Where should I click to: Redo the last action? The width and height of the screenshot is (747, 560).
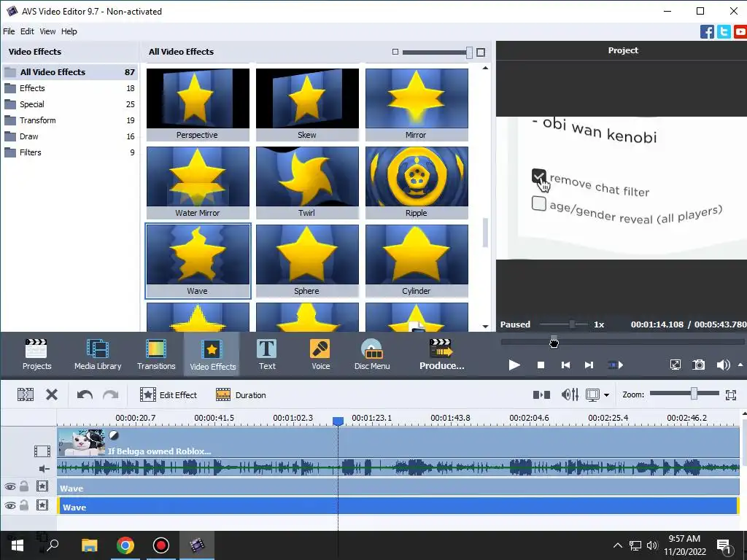(x=111, y=394)
